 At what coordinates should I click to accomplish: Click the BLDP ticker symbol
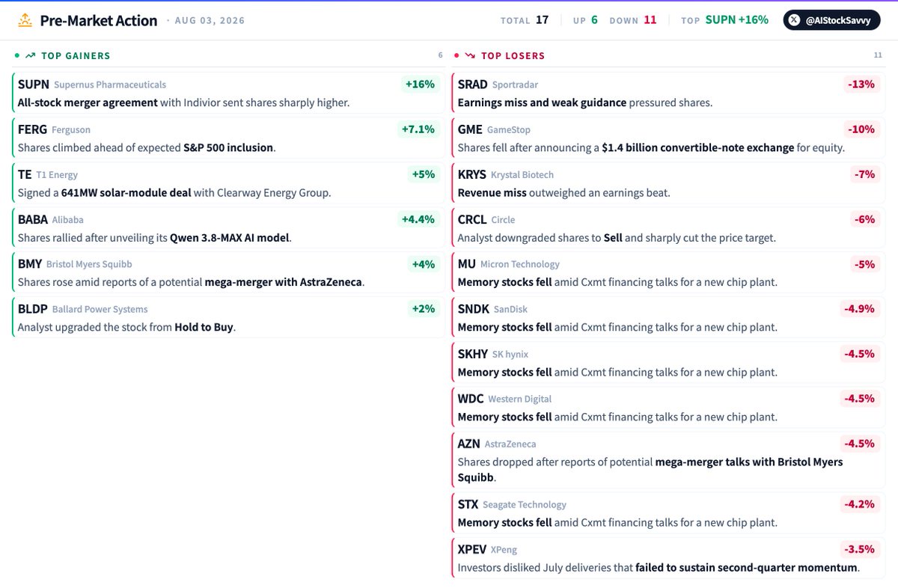(33, 309)
